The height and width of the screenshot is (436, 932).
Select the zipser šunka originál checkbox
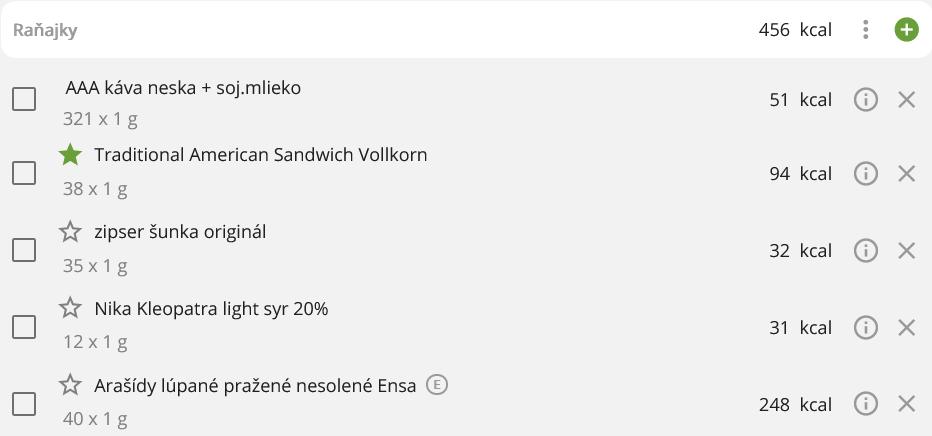click(x=24, y=250)
